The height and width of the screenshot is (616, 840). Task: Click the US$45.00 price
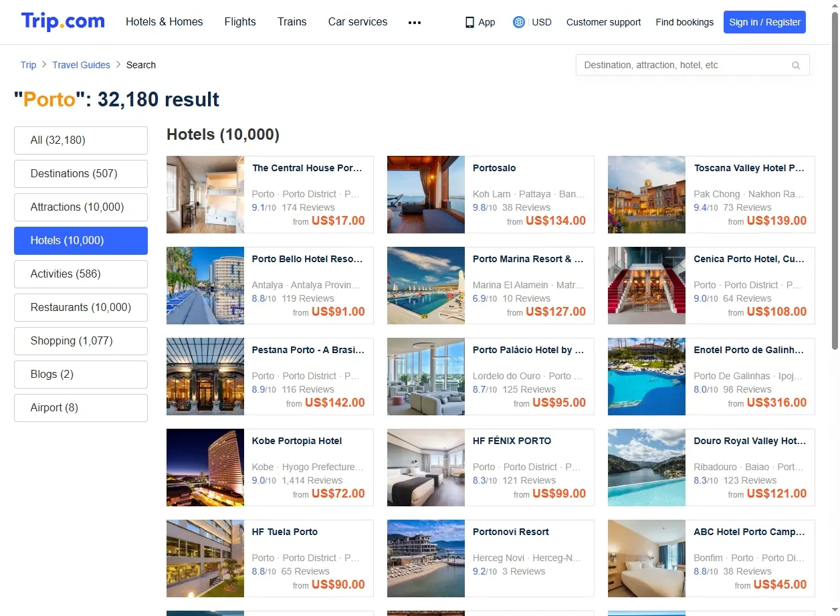tap(780, 585)
